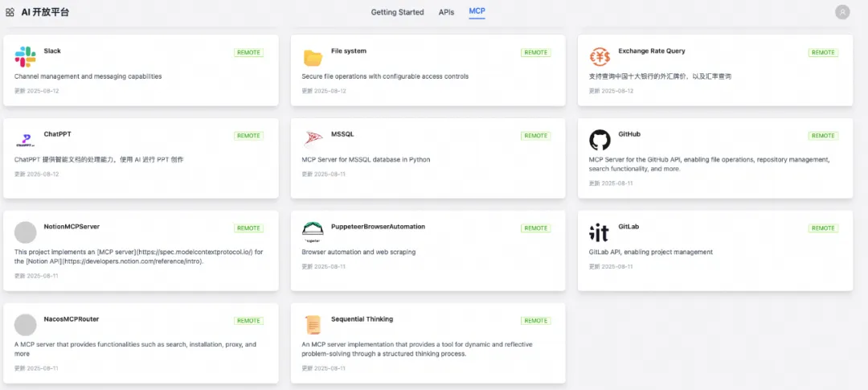Open the File system card title
Screen dimensions: 868x390
coord(349,51)
